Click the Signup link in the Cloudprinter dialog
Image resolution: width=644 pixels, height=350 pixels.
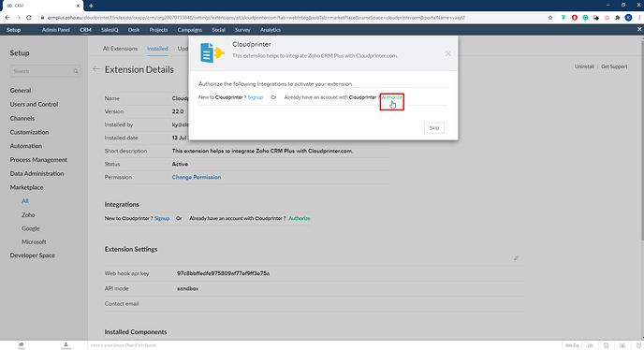(256, 97)
